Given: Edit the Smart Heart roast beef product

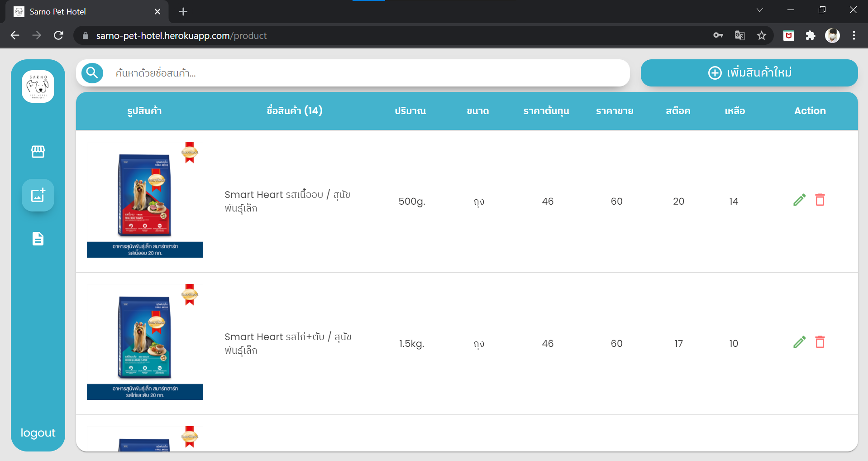Looking at the screenshot, I should [x=799, y=200].
